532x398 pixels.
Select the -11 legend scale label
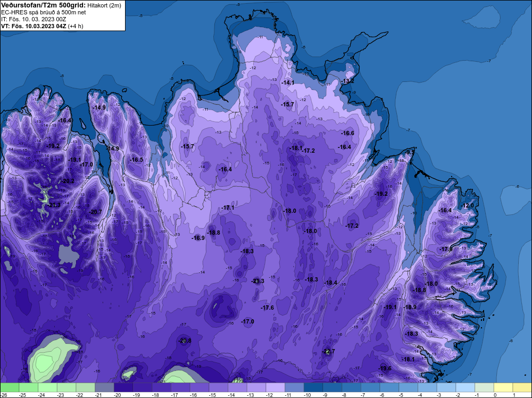(x=289, y=395)
